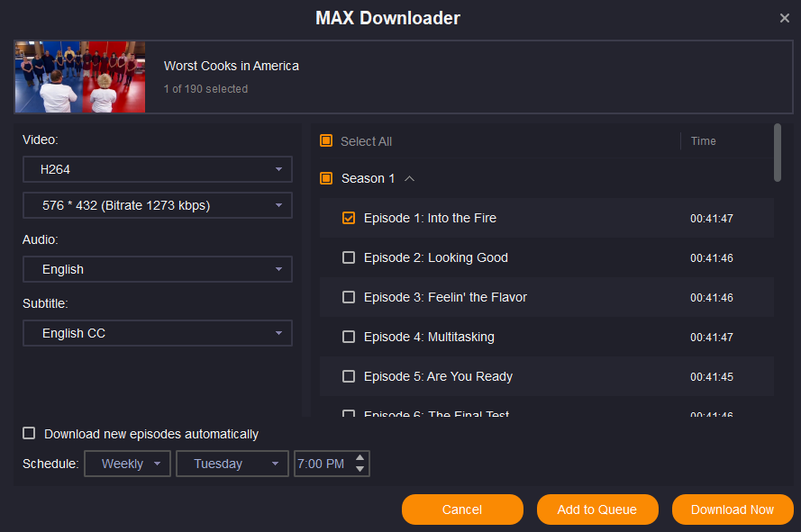Click the Episode 2: Looking Good title
This screenshot has height=532, width=801.
click(436, 257)
